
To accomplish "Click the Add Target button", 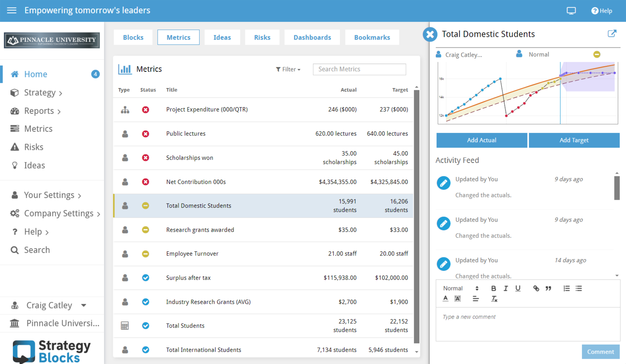I will tap(574, 140).
